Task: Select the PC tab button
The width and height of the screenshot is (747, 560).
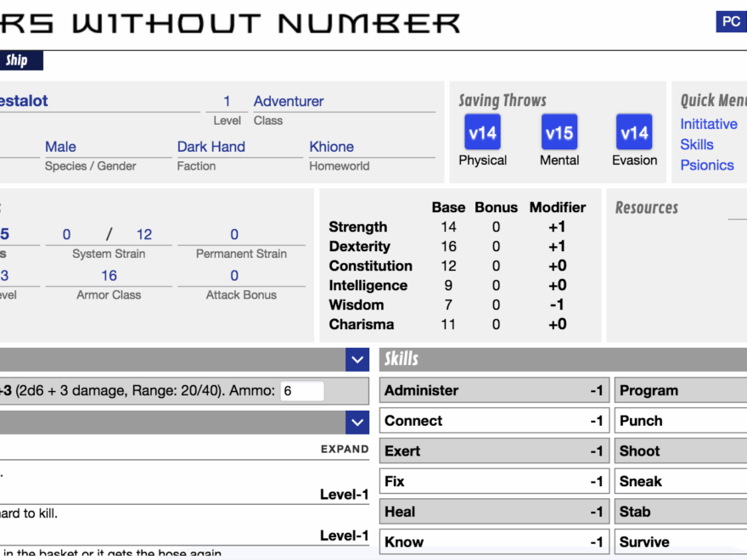Action: tap(730, 22)
